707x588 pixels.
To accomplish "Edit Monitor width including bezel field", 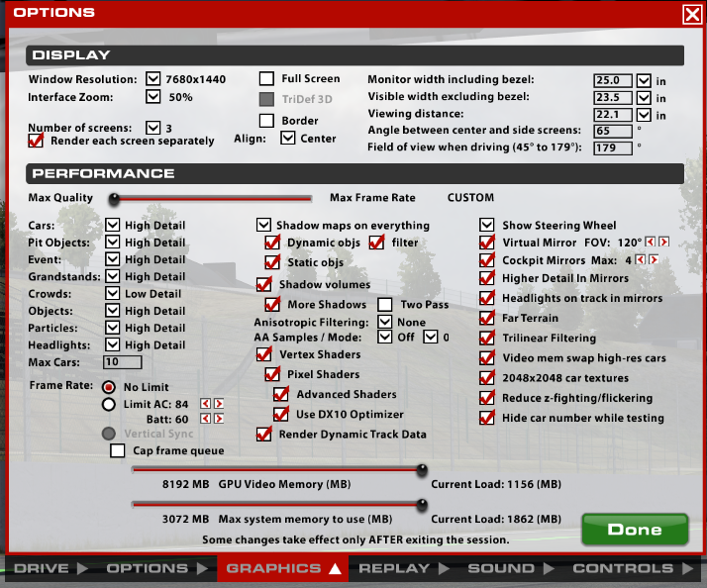I will point(613,80).
